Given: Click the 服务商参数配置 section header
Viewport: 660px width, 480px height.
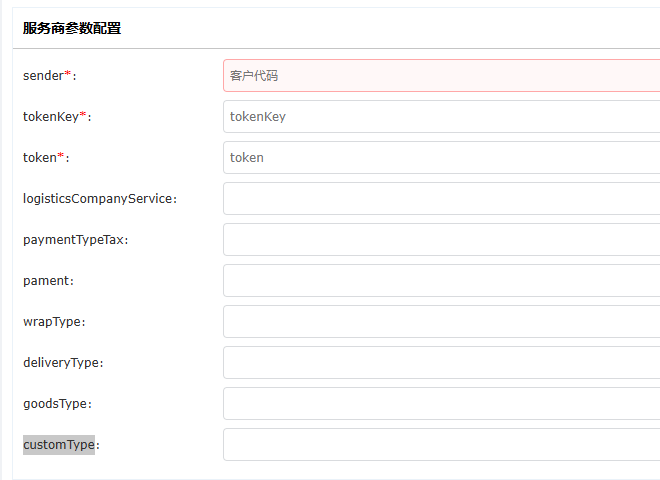Looking at the screenshot, I should pyautogui.click(x=72, y=28).
